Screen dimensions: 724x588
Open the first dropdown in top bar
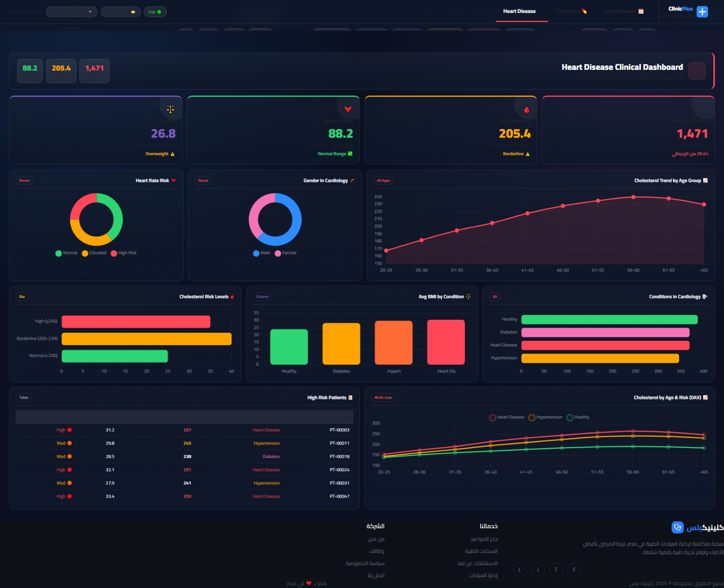71,12
